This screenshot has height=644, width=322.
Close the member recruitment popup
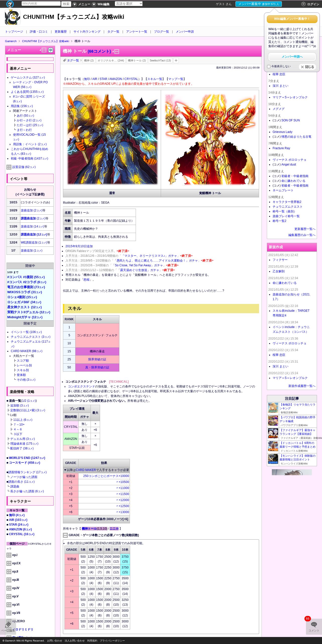point(307,67)
